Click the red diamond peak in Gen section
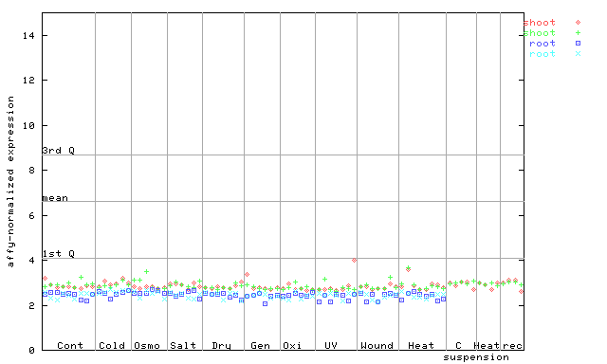Screen dimensions: 607x364 (x=247, y=275)
